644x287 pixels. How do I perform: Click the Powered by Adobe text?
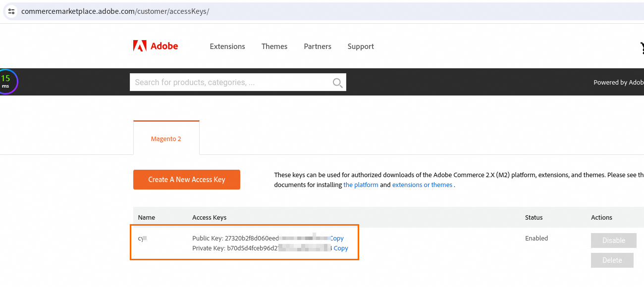tap(618, 83)
